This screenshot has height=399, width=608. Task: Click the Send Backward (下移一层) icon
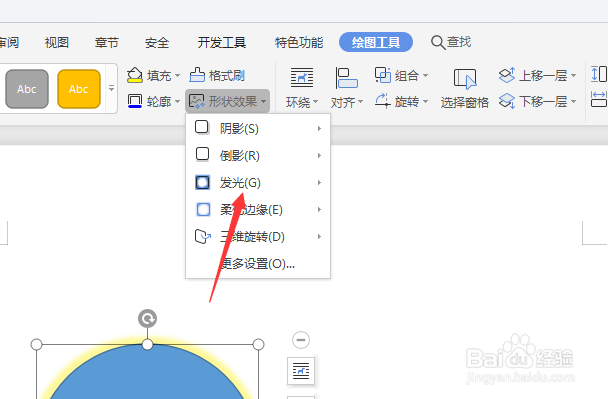[x=507, y=101]
